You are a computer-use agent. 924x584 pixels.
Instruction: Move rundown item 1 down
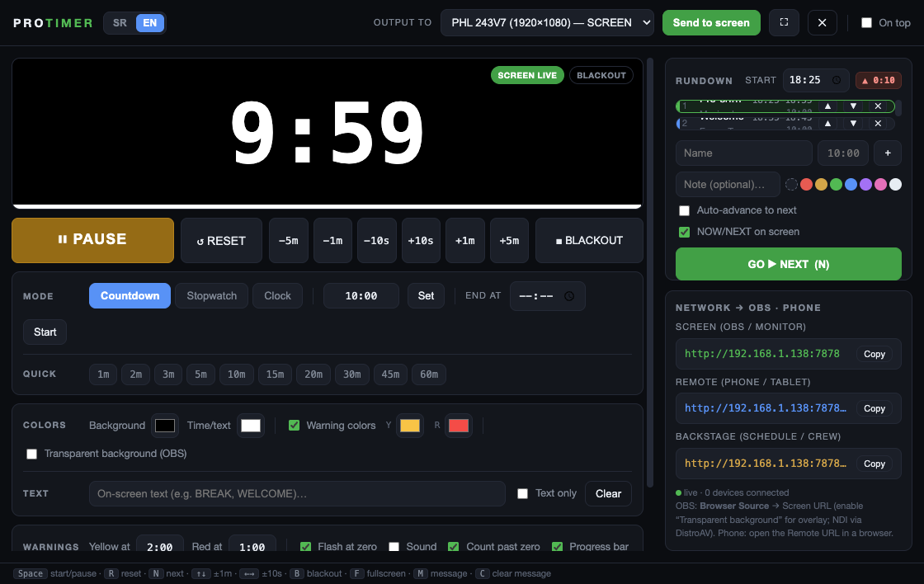click(x=853, y=106)
